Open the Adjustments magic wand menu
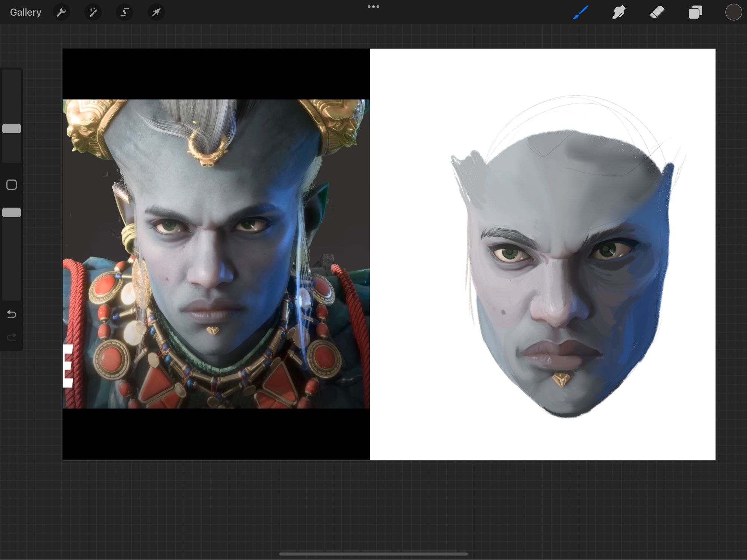 coord(93,12)
